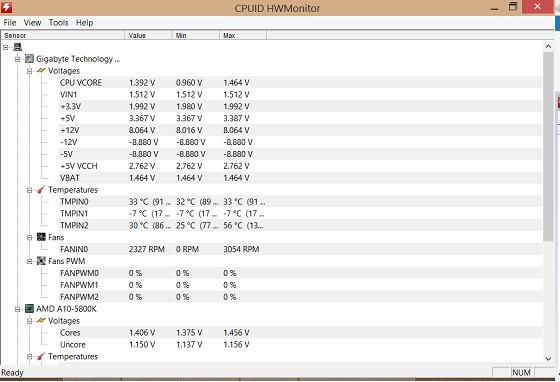The height and width of the screenshot is (382, 560).
Task: Click the Min column header
Action: coord(196,35)
